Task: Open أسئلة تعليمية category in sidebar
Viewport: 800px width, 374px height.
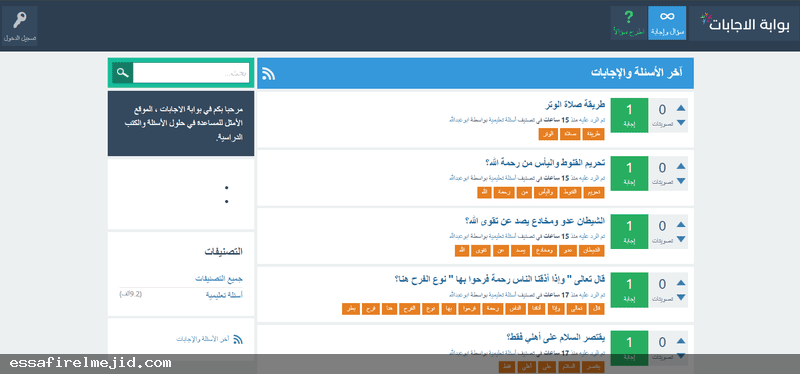Action: coord(224,295)
